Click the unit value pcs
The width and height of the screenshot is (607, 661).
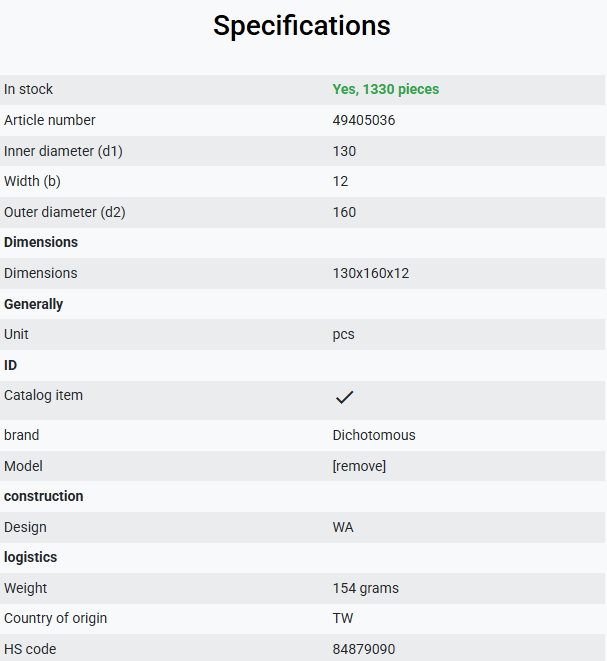(344, 335)
